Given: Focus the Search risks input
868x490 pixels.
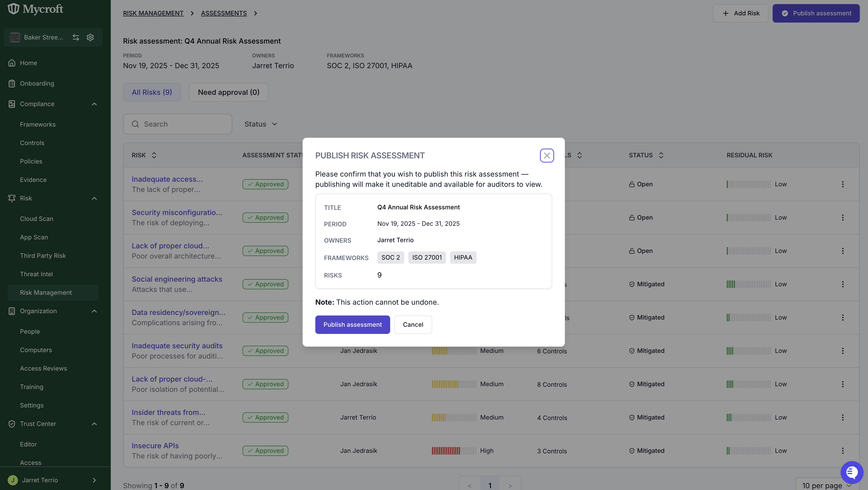Looking at the screenshot, I should pyautogui.click(x=178, y=124).
